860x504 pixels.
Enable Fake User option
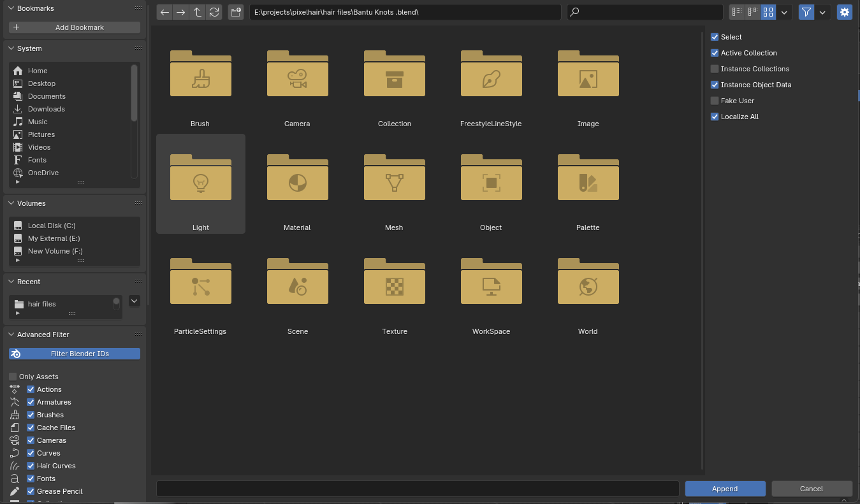[715, 101]
